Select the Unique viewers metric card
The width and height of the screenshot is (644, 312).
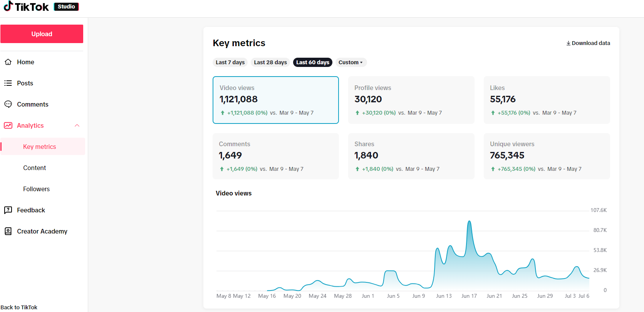547,156
